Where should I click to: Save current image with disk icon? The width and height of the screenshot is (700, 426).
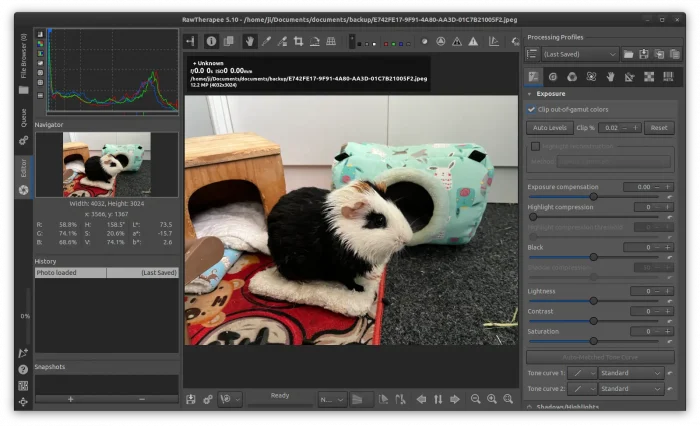pyautogui.click(x=191, y=399)
